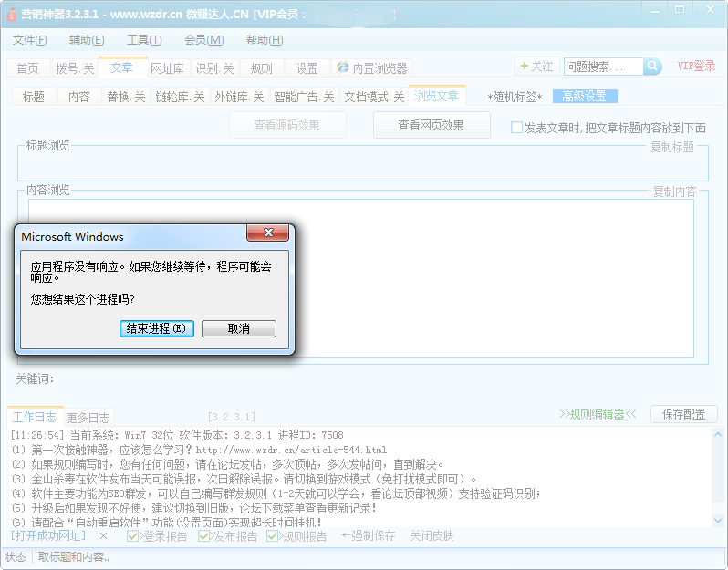Click the 高级设置 button
This screenshot has height=570, width=728.
pyautogui.click(x=585, y=96)
